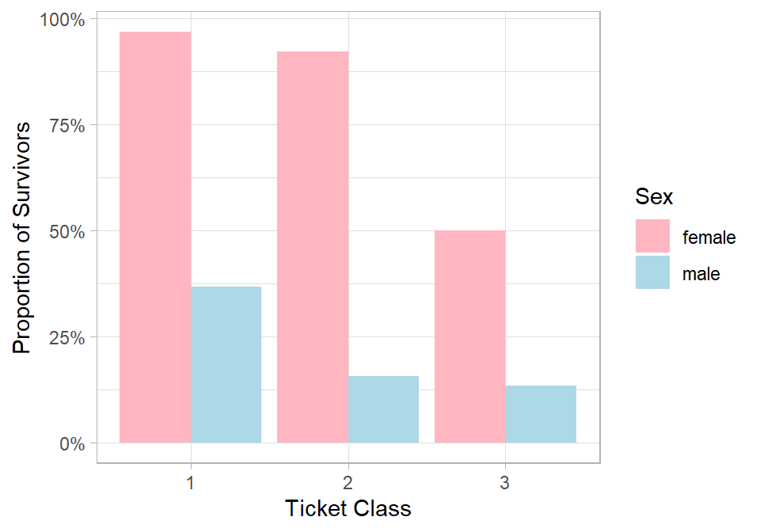This screenshot has width=760, height=532.
Task: Click the pink female legend swatch
Action: tap(652, 237)
